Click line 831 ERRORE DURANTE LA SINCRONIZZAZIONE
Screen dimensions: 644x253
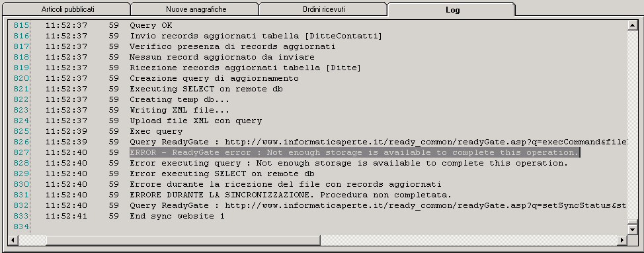click(x=291, y=195)
